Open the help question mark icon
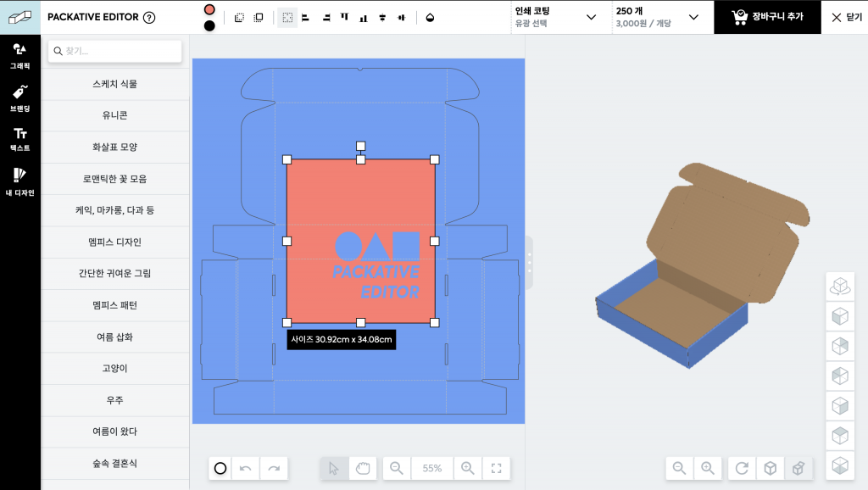Screen dimensions: 868x490 click(149, 17)
